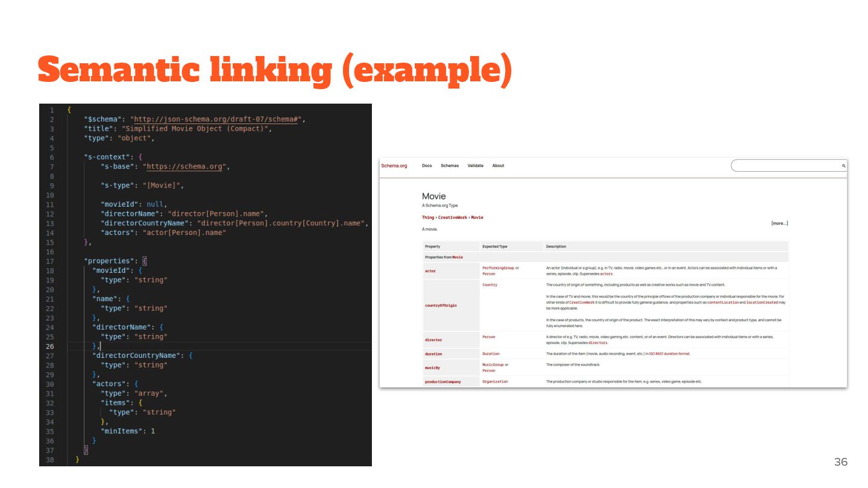Click line number 26 in the gutter
Image resolution: width=868 pixels, height=488 pixels.
(49, 346)
